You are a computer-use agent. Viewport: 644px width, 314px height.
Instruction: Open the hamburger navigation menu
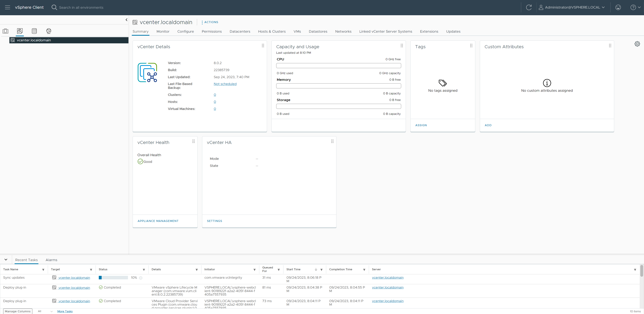[x=8, y=8]
